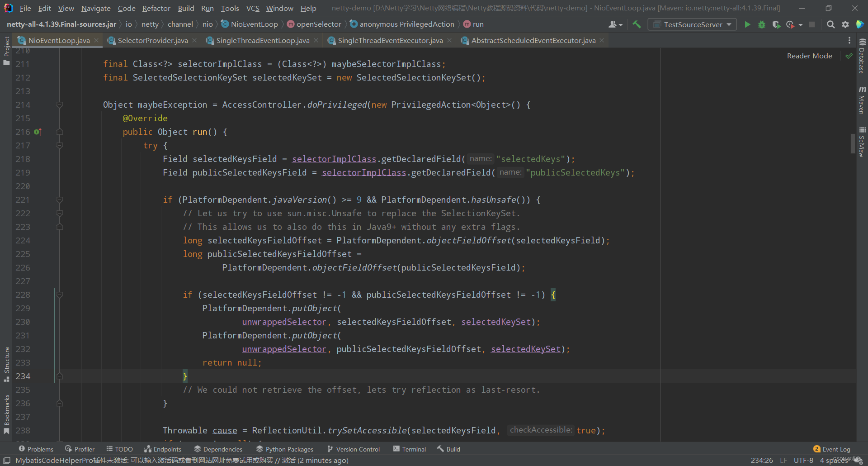Open the Terminal tool window
Viewport: 868px width, 466px height.
click(x=410, y=449)
